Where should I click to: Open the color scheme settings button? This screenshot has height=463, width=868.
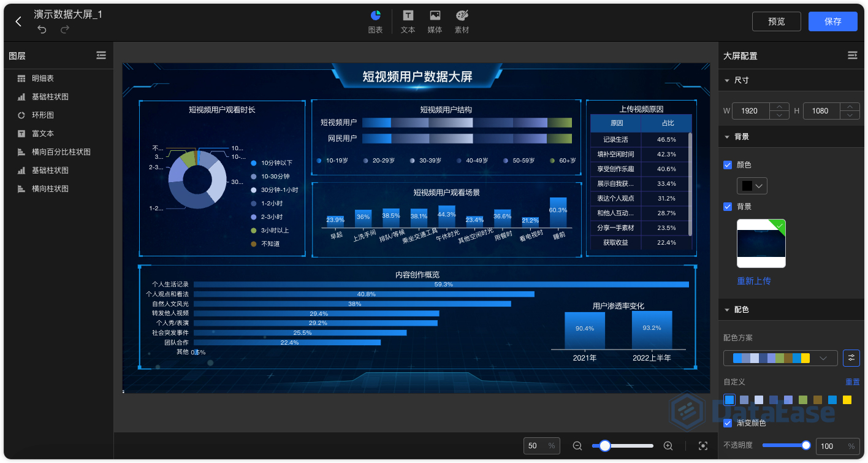[x=851, y=358]
